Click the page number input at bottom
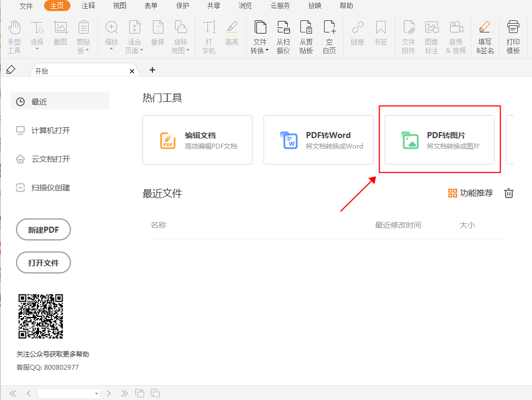Viewport: 532px width, 400px height. 66,393
